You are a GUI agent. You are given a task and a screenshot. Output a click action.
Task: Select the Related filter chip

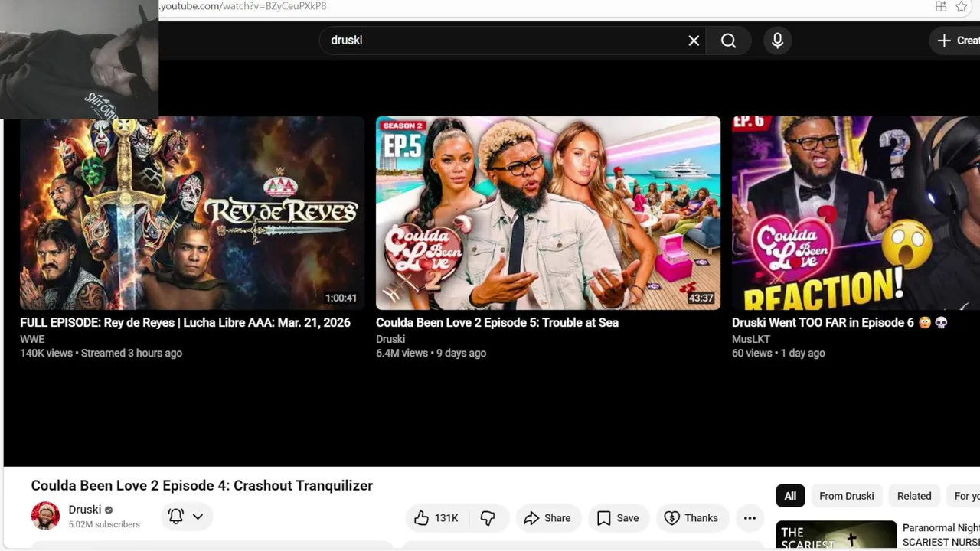click(914, 496)
